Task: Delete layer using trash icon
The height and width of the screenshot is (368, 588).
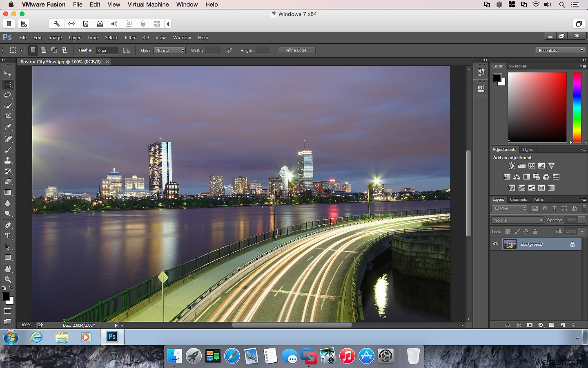Action: (573, 325)
